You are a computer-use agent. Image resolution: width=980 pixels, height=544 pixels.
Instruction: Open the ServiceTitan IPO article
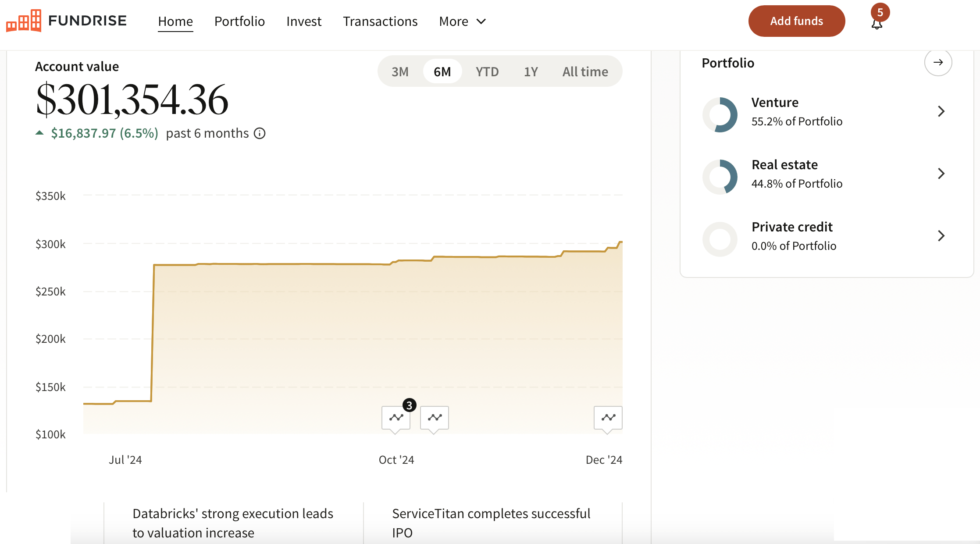click(492, 523)
